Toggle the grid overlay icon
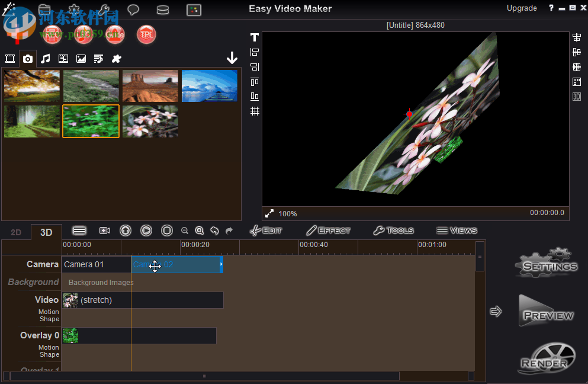Viewport: 588px width, 384px height. [254, 111]
